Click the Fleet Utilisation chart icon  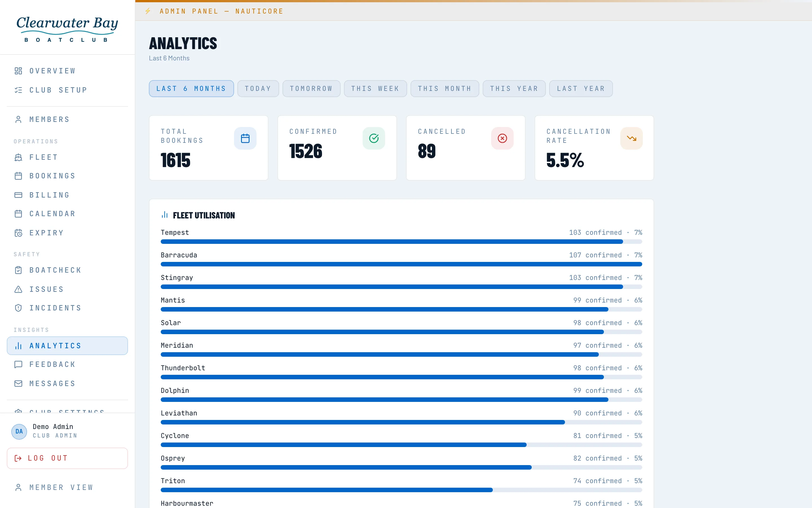point(164,215)
